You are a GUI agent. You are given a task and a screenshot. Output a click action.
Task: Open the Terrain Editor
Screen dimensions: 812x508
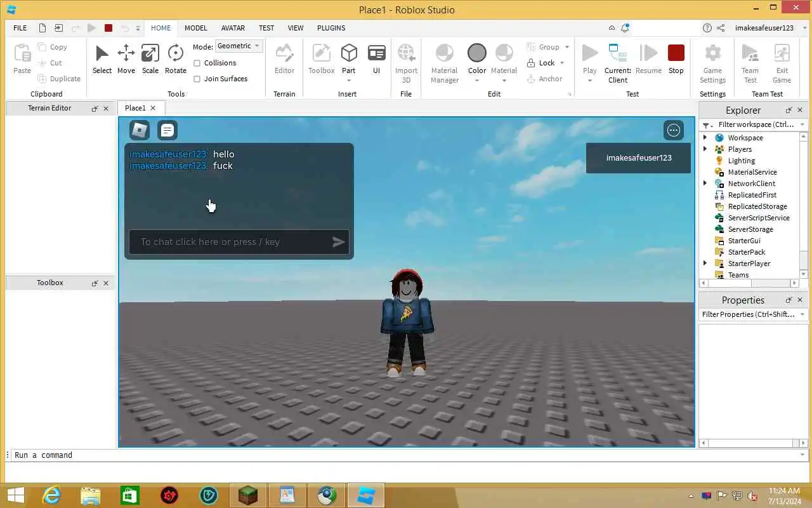click(x=284, y=59)
